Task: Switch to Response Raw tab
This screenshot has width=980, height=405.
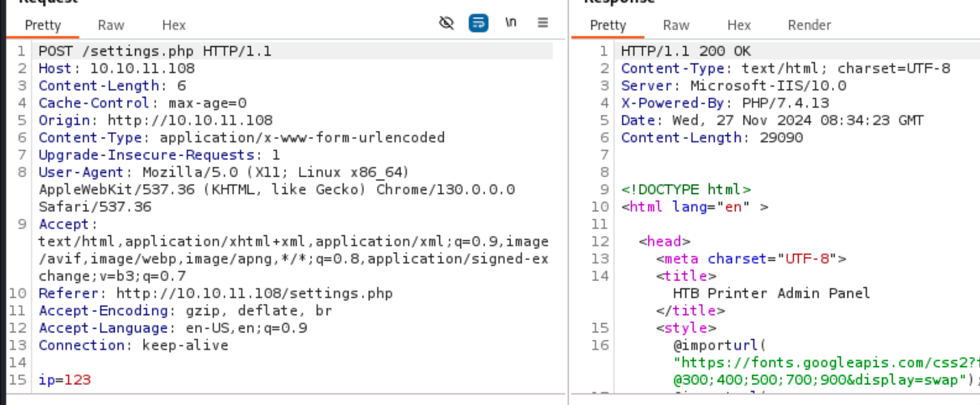Action: pyautogui.click(x=676, y=25)
